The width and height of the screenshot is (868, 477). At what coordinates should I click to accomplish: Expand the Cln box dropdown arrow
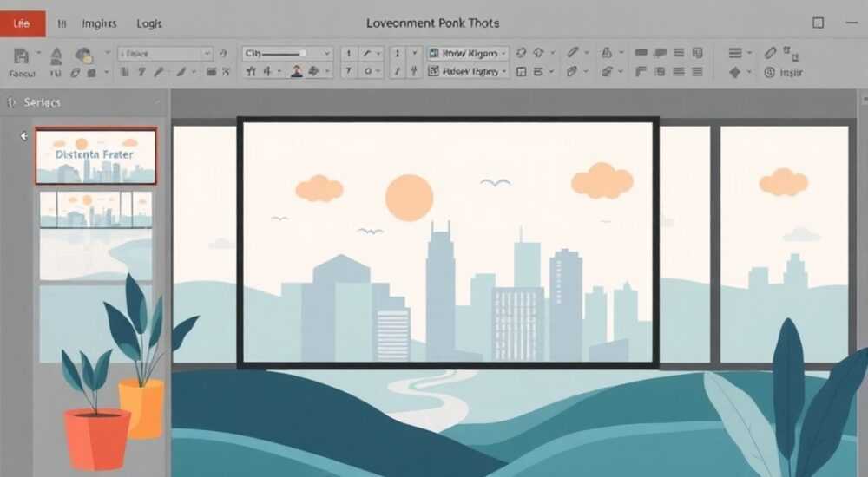tap(326, 53)
